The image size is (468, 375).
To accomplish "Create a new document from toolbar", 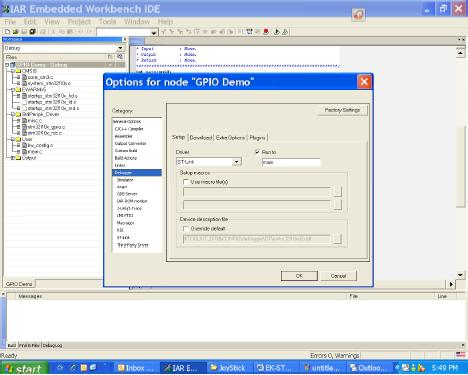I will point(7,32).
